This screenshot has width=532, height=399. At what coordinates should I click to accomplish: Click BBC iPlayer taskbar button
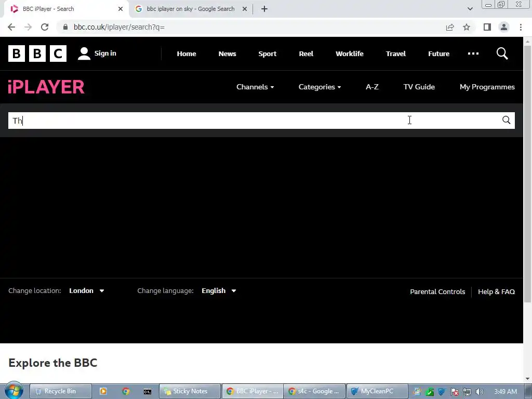(x=252, y=391)
